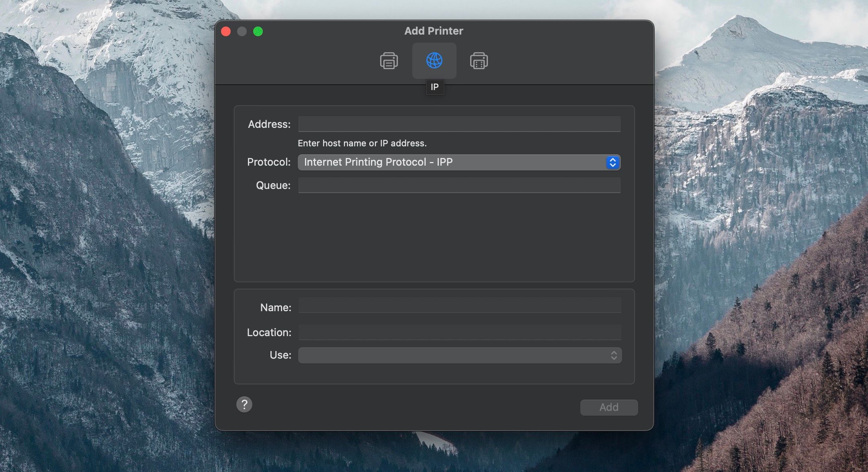Click the Use dropdown chevron arrows

coord(614,355)
